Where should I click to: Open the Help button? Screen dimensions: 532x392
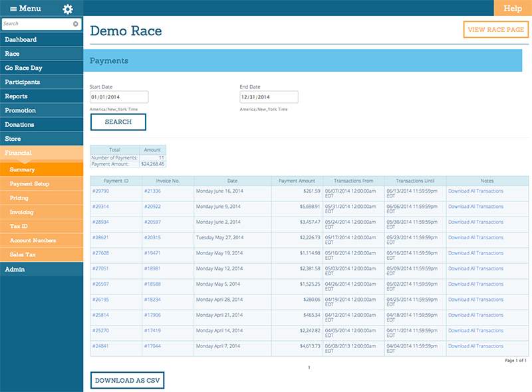click(x=512, y=8)
